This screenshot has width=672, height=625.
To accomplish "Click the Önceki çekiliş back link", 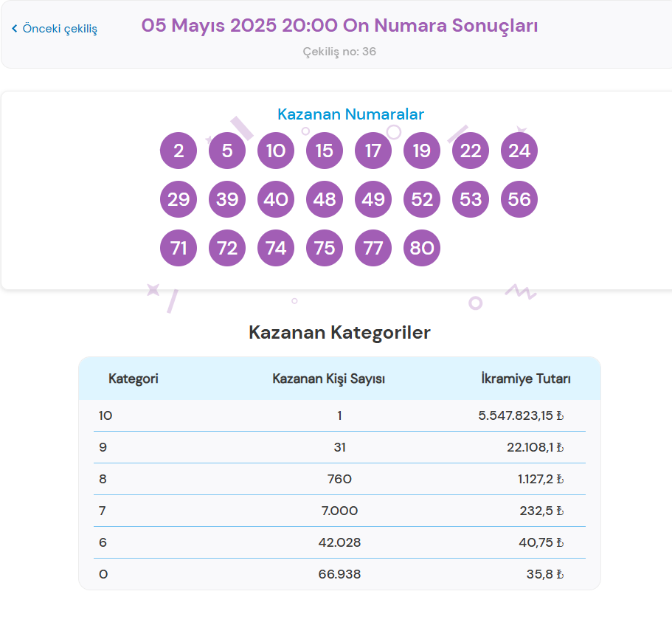I will (x=60, y=29).
